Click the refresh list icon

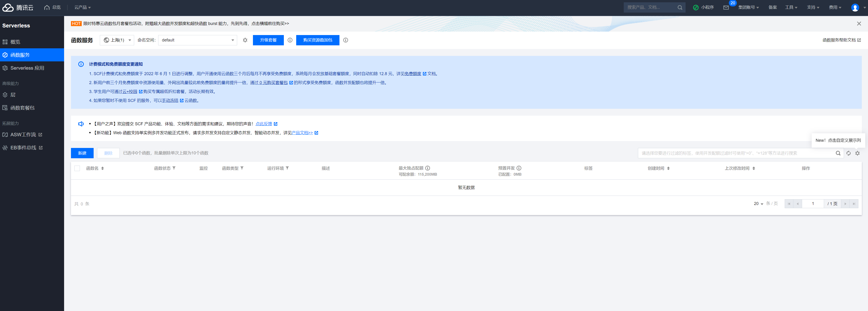[848, 153]
